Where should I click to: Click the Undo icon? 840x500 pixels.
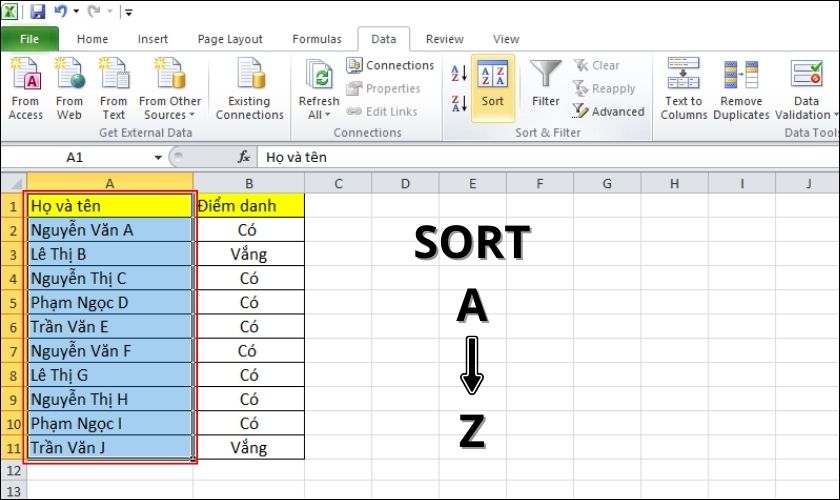(61, 11)
